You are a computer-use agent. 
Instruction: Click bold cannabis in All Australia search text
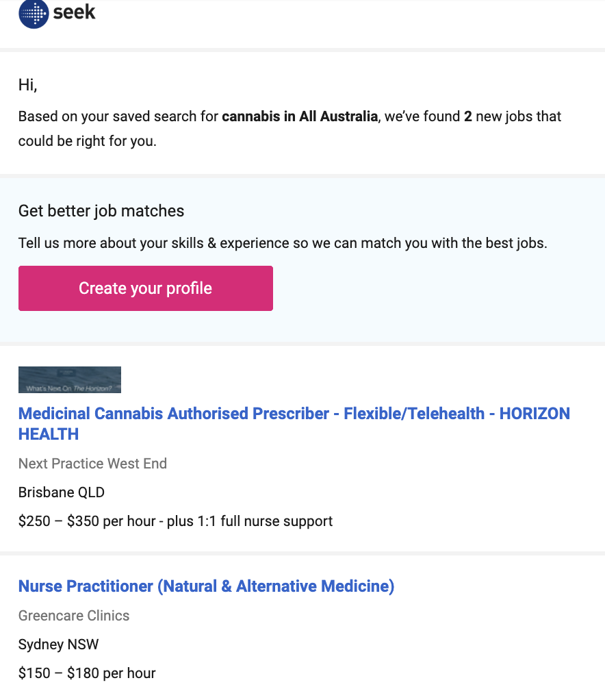(x=299, y=116)
